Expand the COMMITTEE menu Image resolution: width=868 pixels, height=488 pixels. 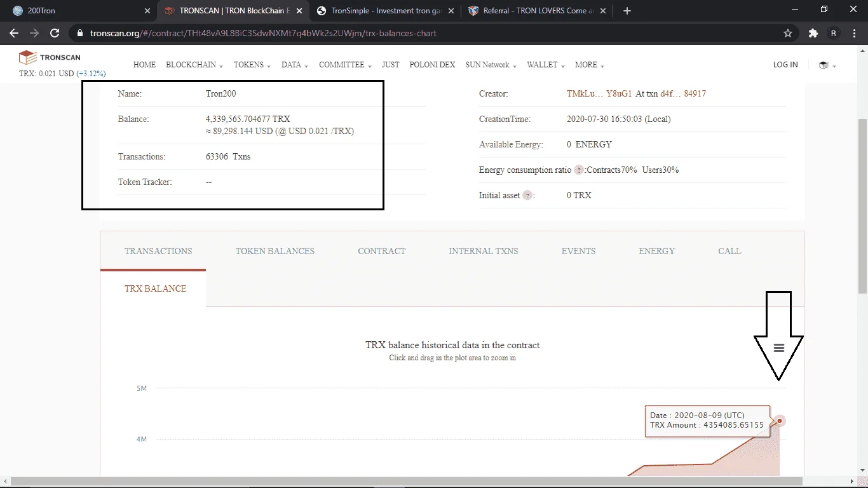(x=345, y=65)
